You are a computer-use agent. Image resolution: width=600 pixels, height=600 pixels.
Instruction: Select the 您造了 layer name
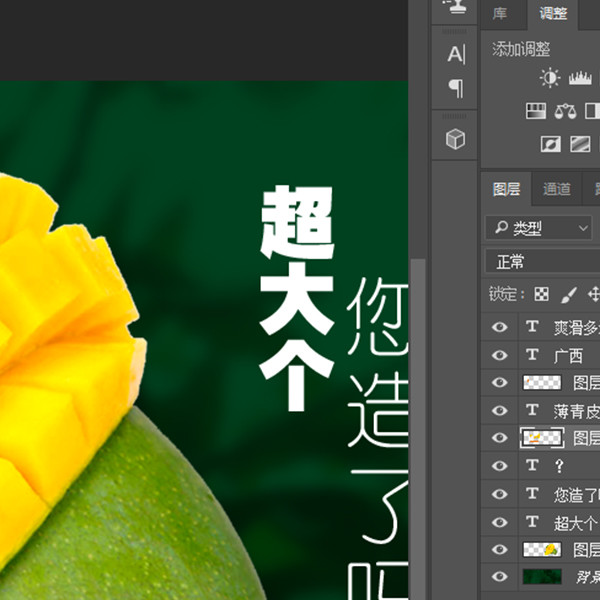click(576, 495)
